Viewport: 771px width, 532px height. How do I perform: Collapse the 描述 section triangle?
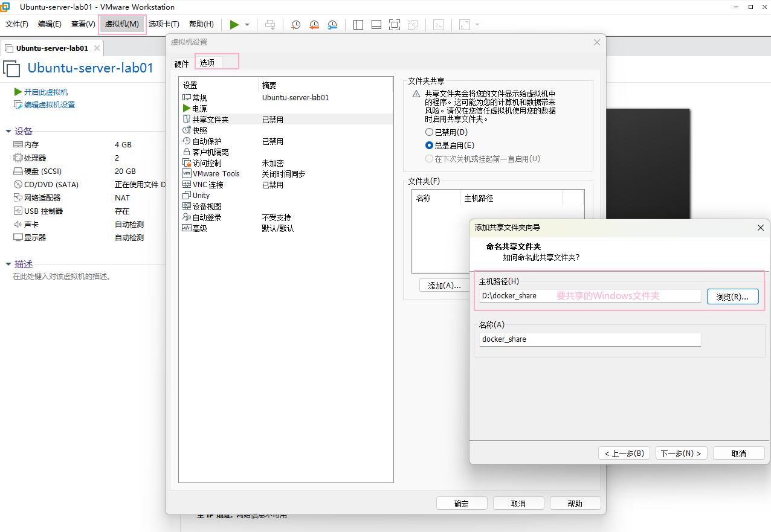point(8,264)
